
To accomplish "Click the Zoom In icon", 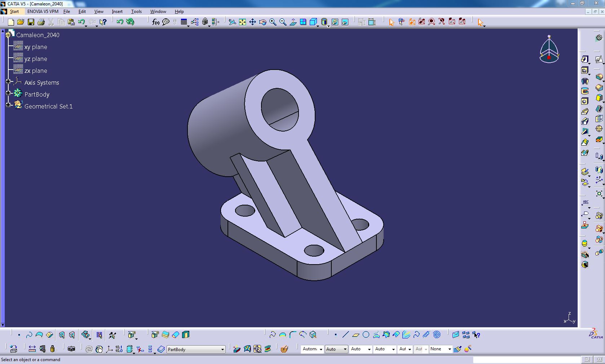I will tap(273, 22).
